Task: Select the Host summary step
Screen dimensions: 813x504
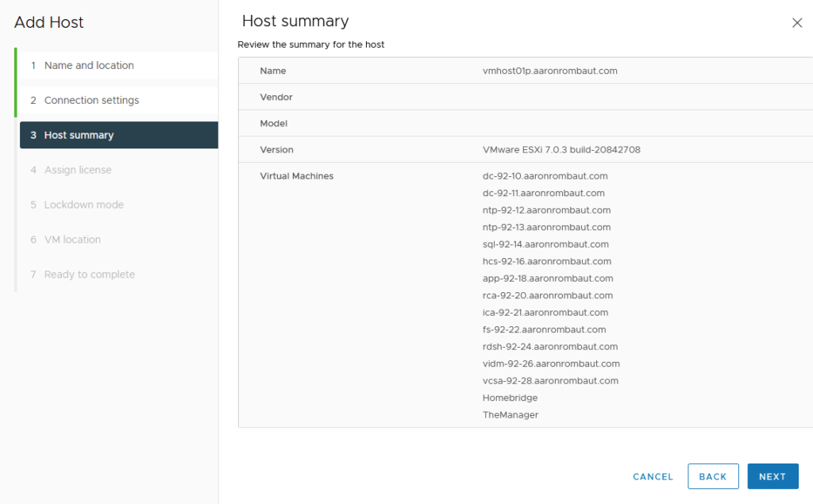Action: [x=79, y=135]
